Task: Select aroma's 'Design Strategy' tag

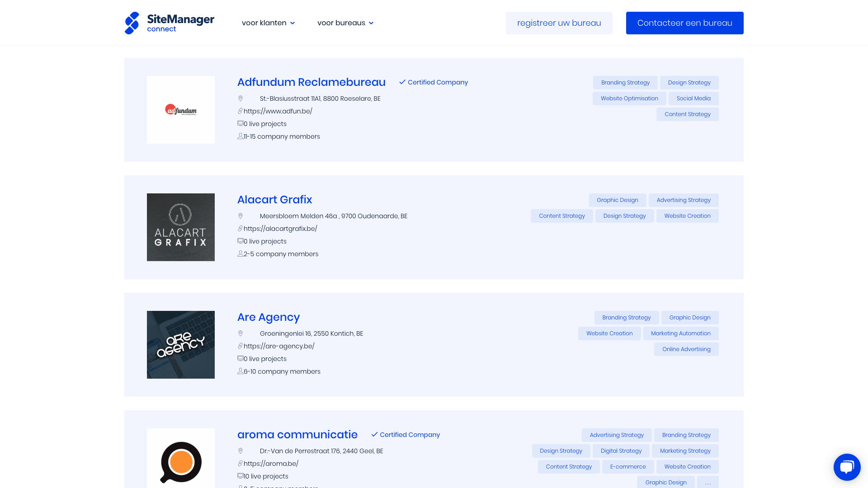Action: pos(561,451)
